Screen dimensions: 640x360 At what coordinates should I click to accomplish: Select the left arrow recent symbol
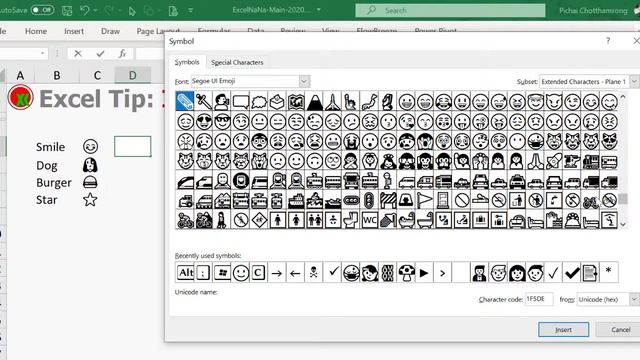pos(295,273)
